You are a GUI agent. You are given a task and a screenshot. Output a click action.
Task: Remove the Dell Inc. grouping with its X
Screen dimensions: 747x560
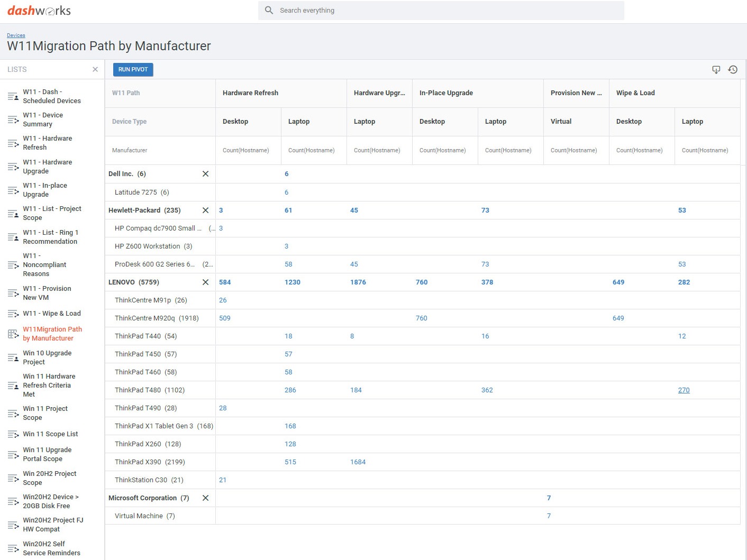(205, 173)
